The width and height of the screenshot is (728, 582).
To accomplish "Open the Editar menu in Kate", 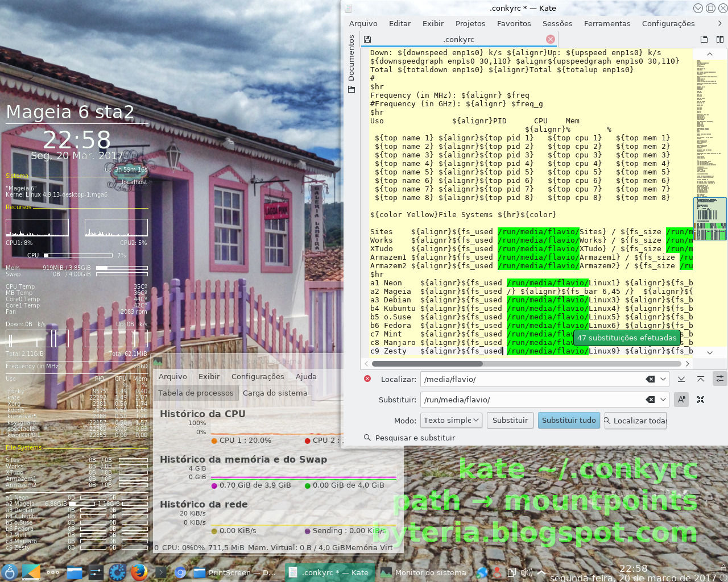I will tap(400, 23).
